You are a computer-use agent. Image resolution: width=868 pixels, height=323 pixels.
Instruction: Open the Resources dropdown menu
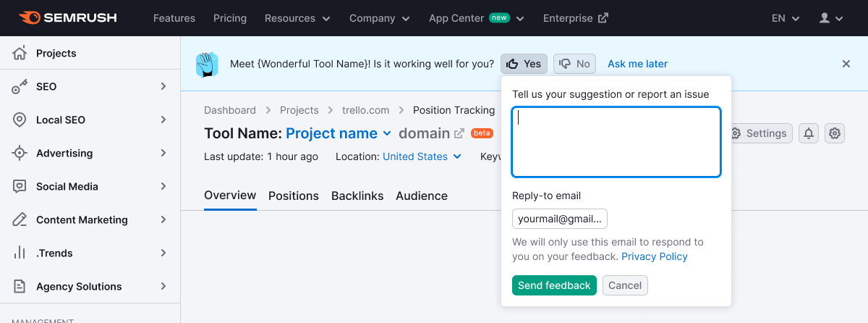click(x=297, y=18)
